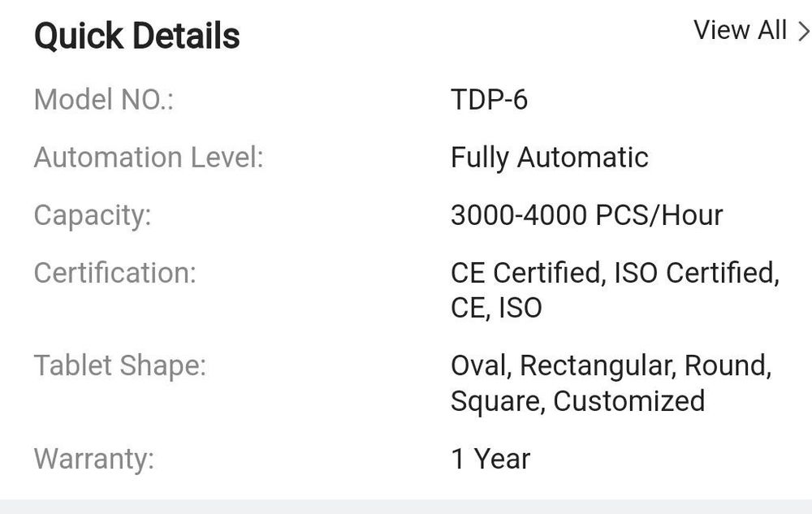The width and height of the screenshot is (812, 514).
Task: Select the Capacity label
Action: coord(93,214)
